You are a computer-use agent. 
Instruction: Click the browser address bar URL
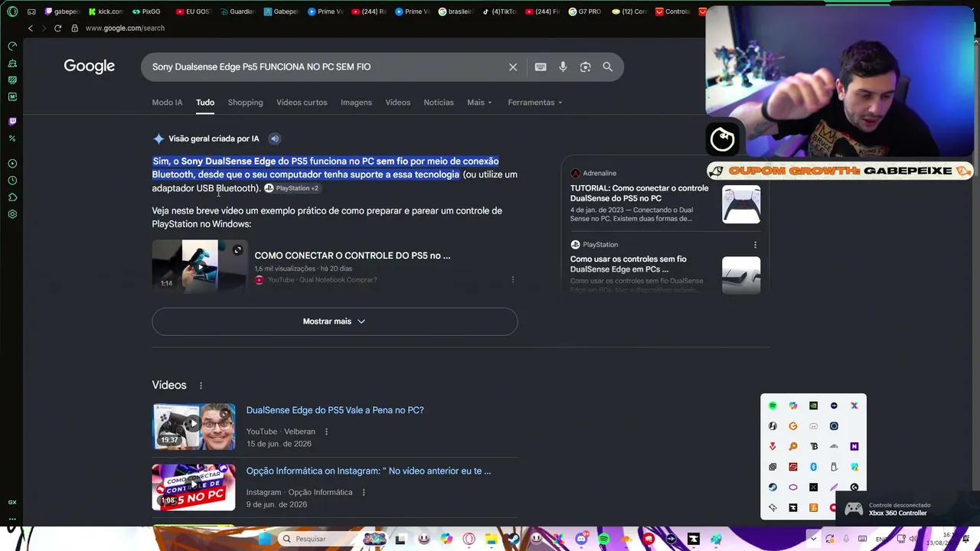(125, 28)
